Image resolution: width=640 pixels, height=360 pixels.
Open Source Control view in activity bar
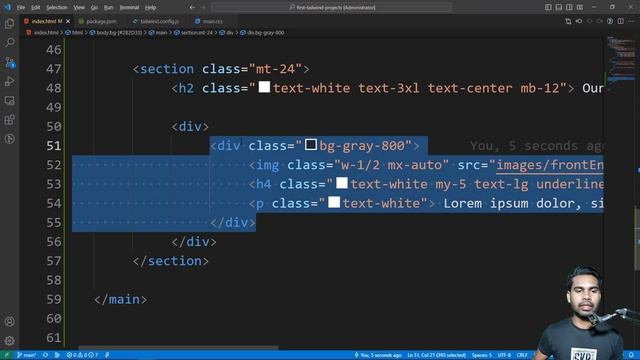(x=9, y=62)
